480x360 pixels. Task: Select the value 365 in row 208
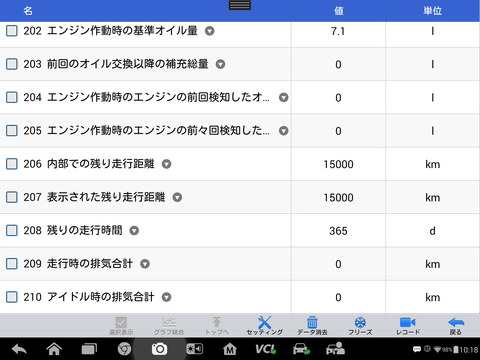point(338,231)
